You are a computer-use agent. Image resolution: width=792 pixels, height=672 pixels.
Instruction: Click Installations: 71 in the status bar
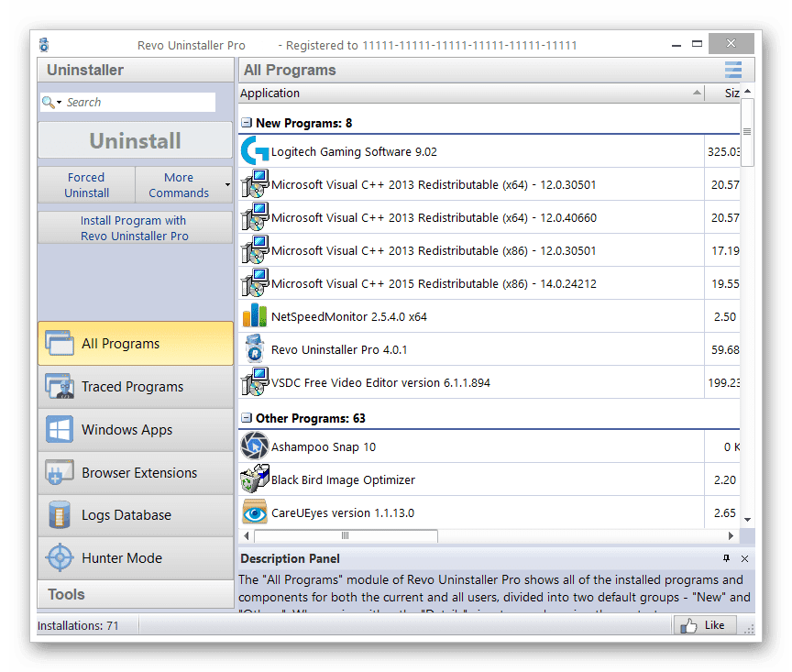[78, 625]
